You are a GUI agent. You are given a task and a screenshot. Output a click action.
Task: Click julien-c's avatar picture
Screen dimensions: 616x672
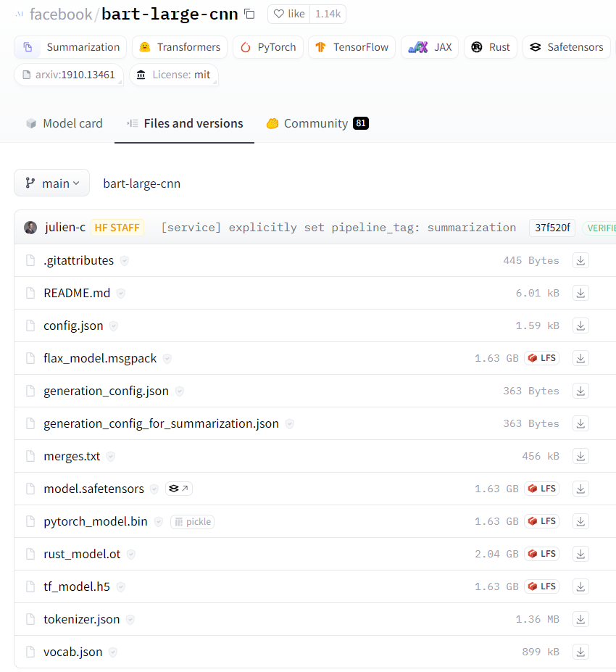pyautogui.click(x=30, y=227)
